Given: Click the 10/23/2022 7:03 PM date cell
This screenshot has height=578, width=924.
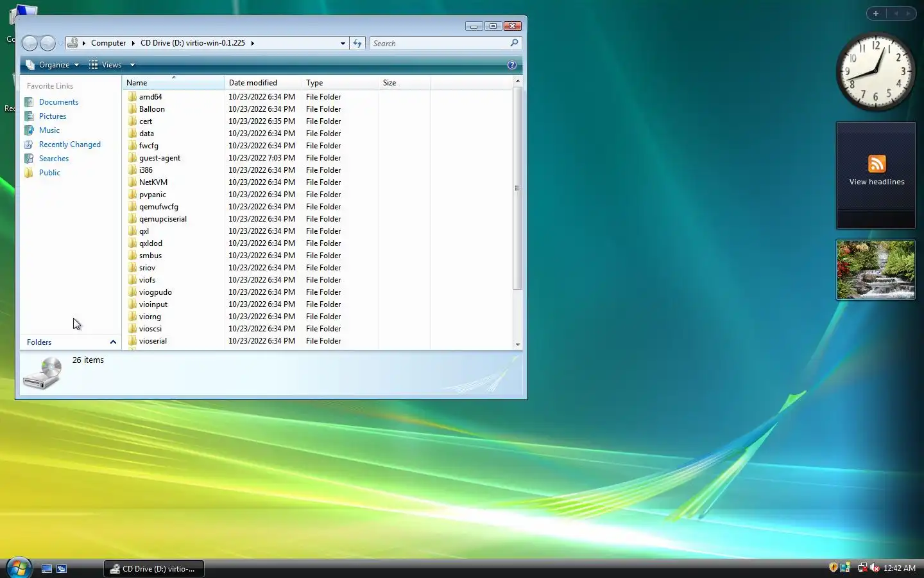Looking at the screenshot, I should click(262, 158).
